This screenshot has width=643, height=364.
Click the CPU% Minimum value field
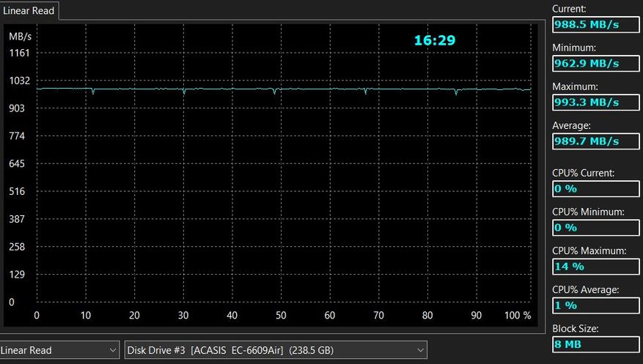596,228
